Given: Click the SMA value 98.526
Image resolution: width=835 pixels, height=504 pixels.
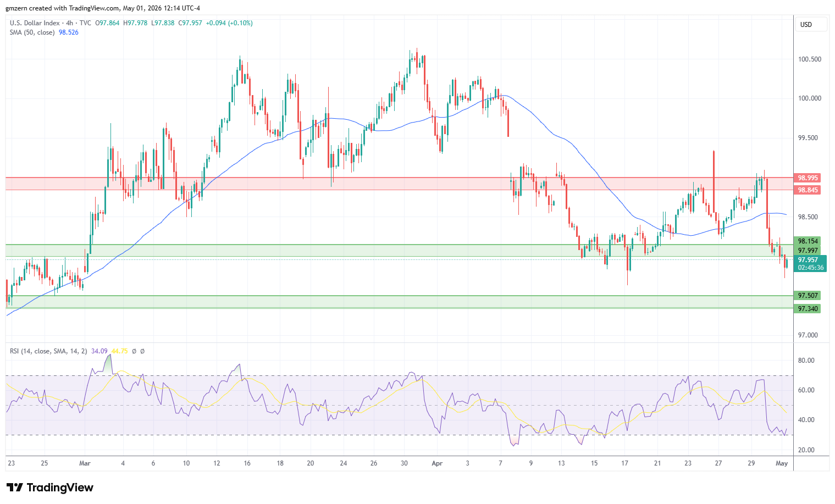Looking at the screenshot, I should pyautogui.click(x=69, y=32).
